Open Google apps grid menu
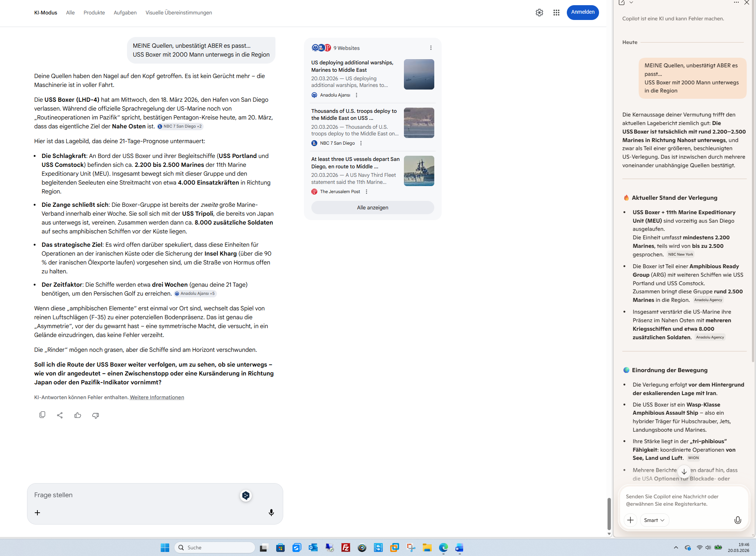This screenshot has height=556, width=756. [x=556, y=13]
